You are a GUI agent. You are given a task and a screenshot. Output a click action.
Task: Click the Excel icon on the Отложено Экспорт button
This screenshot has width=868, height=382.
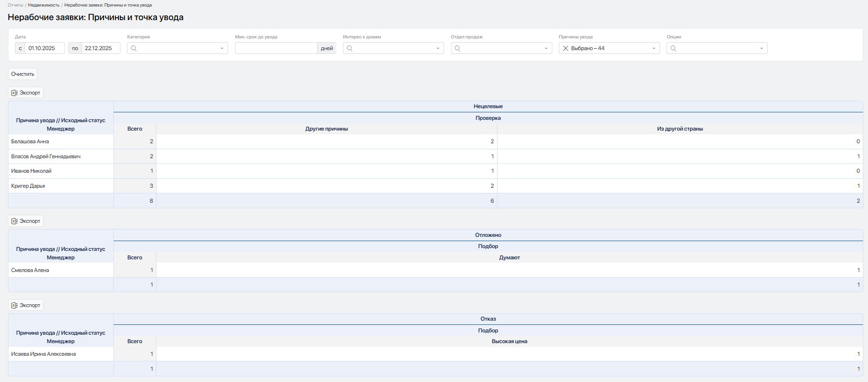tap(15, 221)
